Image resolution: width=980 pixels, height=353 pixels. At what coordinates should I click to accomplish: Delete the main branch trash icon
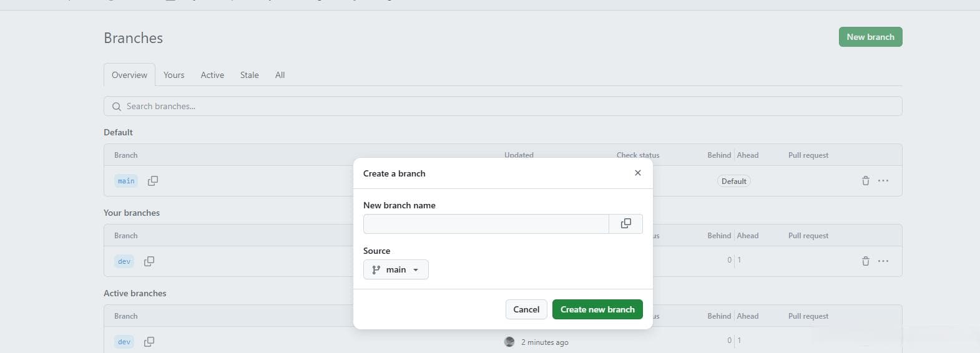click(x=865, y=181)
